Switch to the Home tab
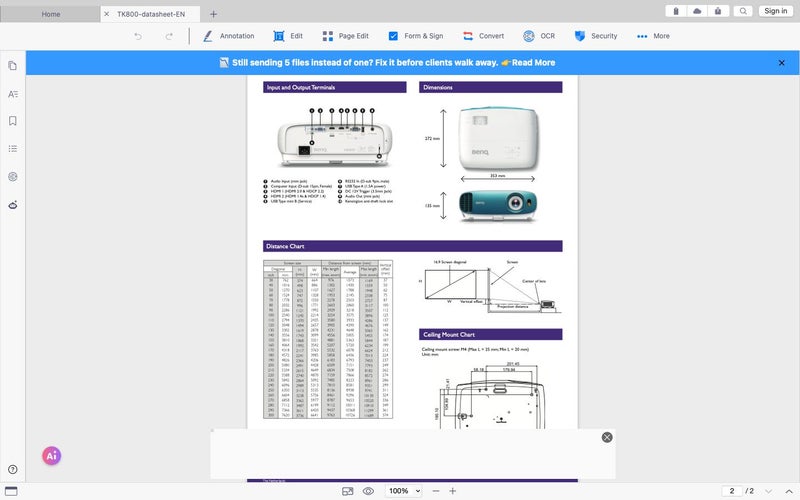 point(50,14)
